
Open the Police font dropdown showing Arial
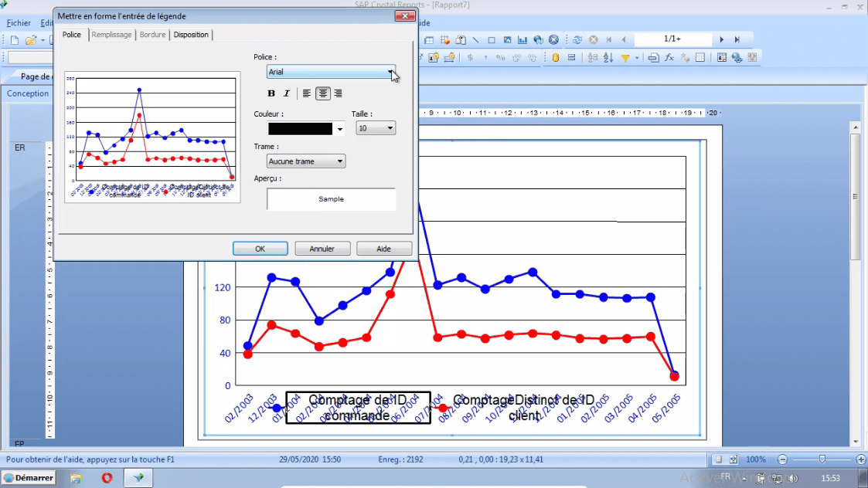331,72
